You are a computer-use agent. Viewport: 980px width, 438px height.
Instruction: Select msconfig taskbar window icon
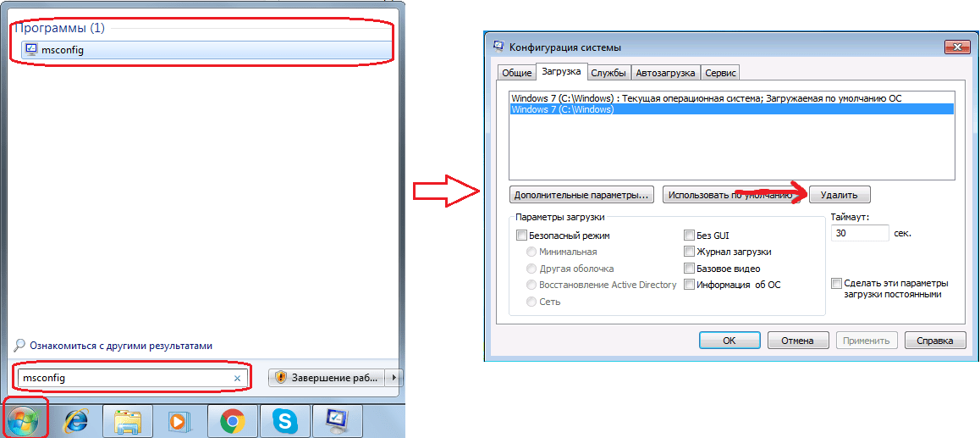336,422
